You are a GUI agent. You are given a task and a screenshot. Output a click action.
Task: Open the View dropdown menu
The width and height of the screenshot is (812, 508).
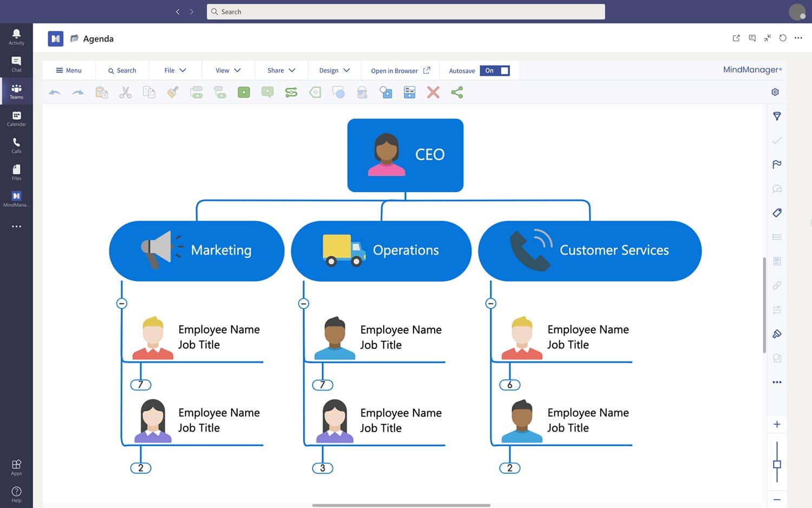[x=227, y=70]
